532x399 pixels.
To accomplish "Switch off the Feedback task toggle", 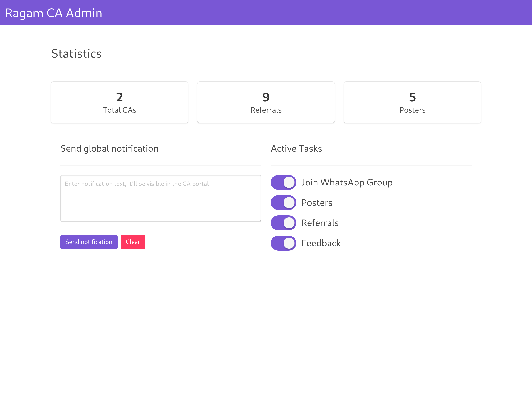I will click(283, 243).
